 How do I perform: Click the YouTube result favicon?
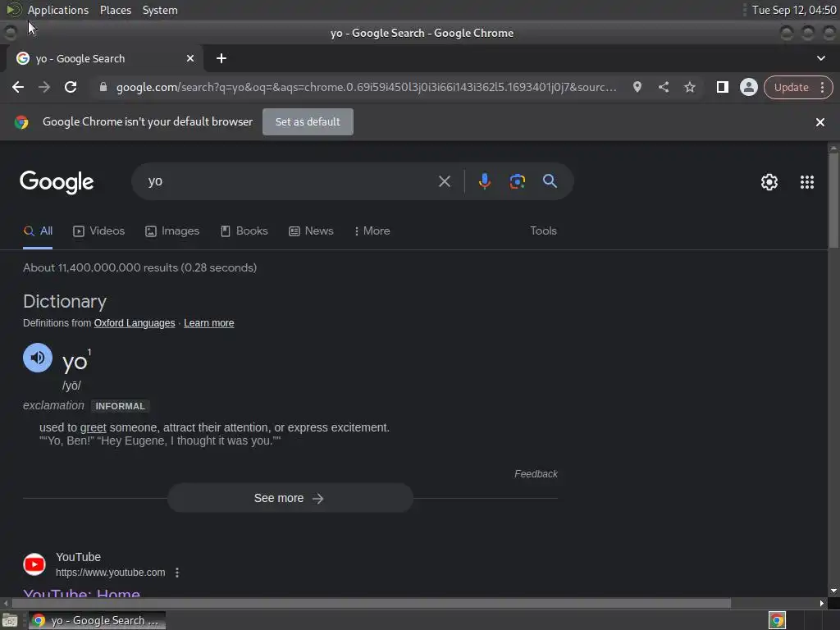click(34, 564)
